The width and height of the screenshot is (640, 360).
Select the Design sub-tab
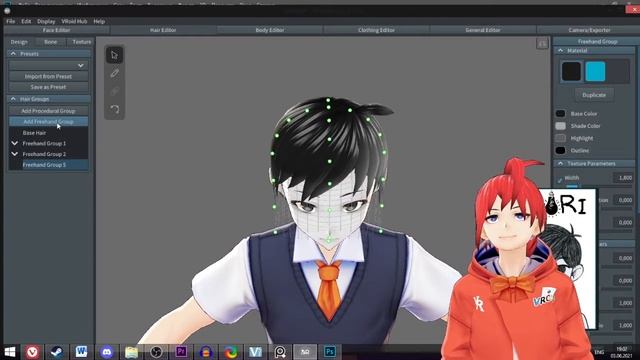tap(19, 42)
